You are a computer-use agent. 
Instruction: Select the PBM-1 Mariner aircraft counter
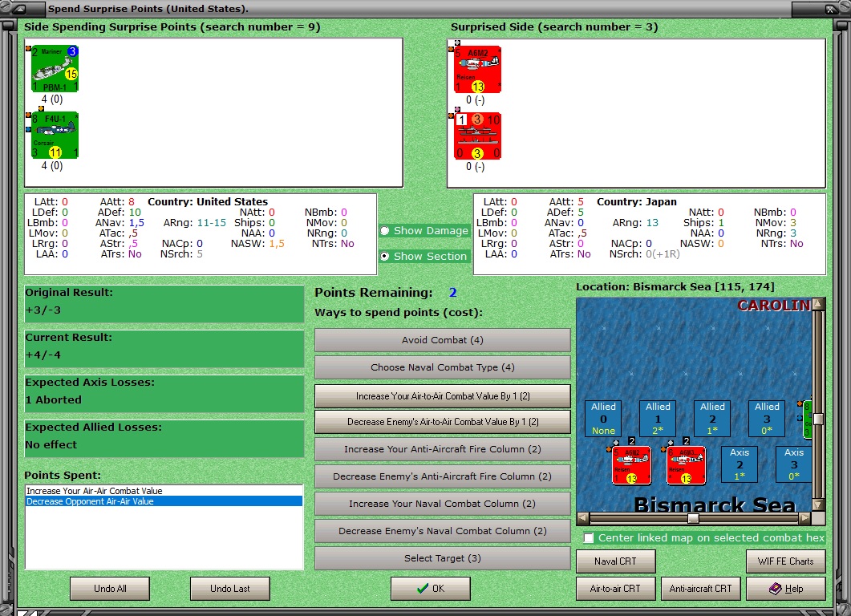point(55,69)
